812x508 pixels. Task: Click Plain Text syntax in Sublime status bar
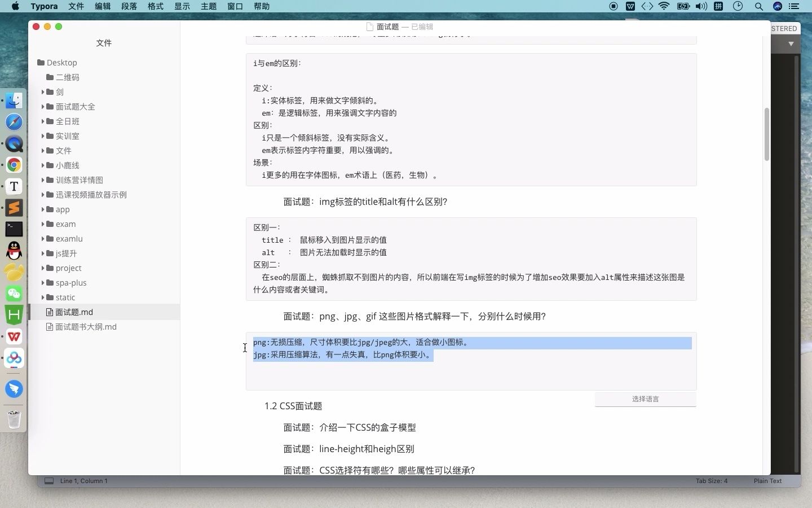point(767,481)
